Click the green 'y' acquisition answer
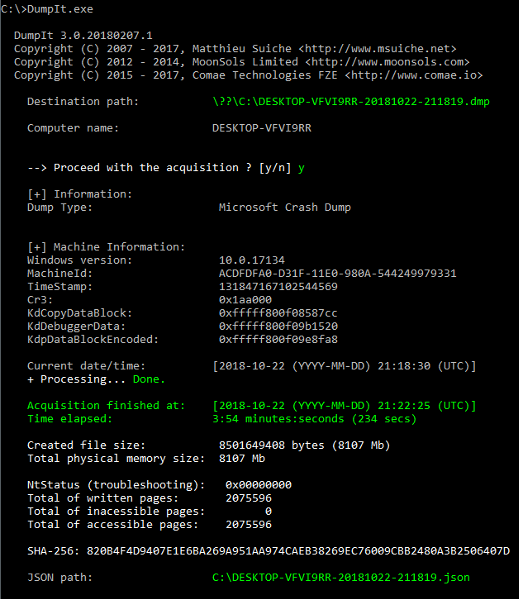 pos(301,168)
